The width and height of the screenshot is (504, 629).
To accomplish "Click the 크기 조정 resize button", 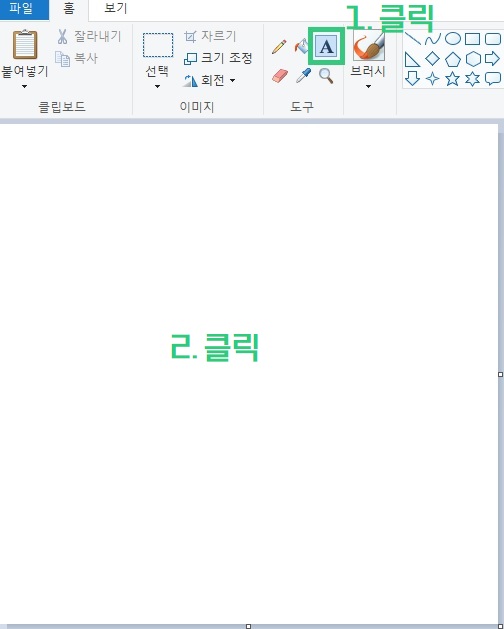I will click(x=218, y=58).
